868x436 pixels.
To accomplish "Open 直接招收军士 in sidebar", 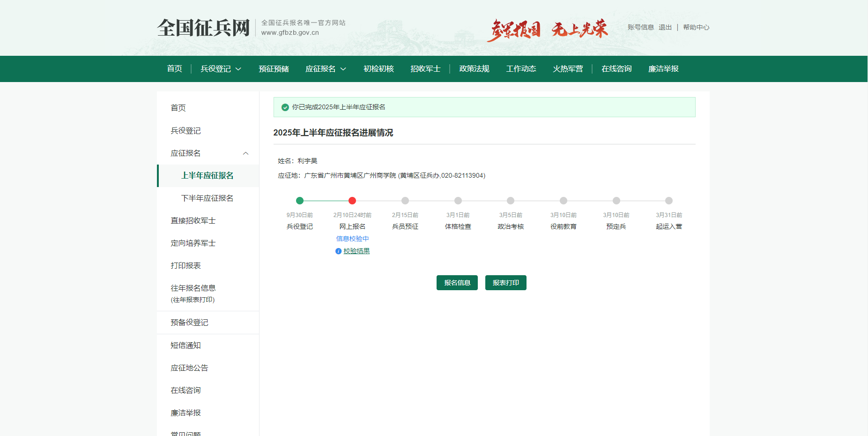I will (x=193, y=221).
